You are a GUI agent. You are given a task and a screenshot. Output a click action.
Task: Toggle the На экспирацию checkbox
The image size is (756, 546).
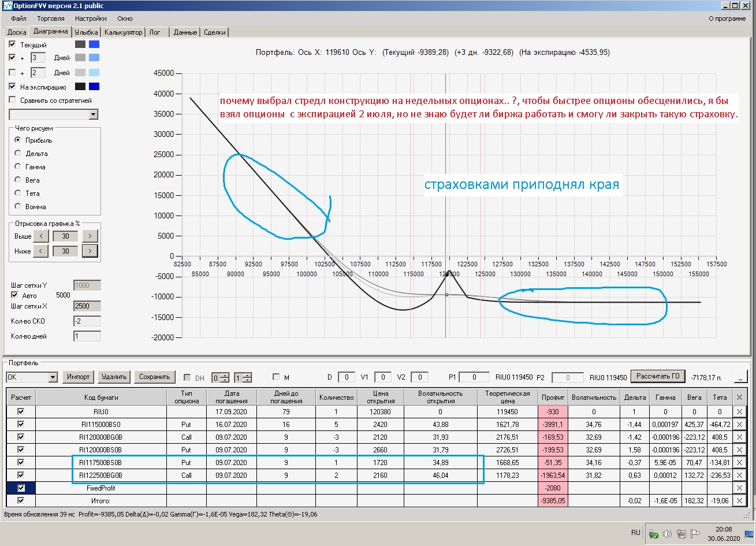[13, 87]
